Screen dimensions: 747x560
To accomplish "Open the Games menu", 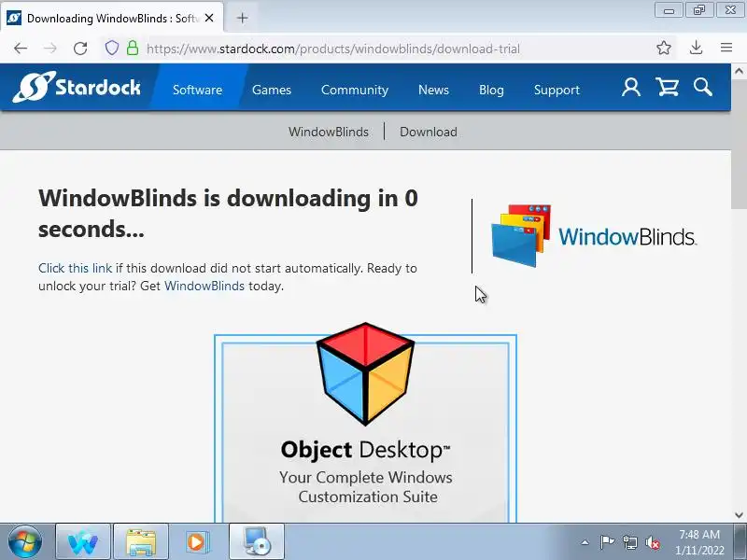I will pyautogui.click(x=272, y=90).
